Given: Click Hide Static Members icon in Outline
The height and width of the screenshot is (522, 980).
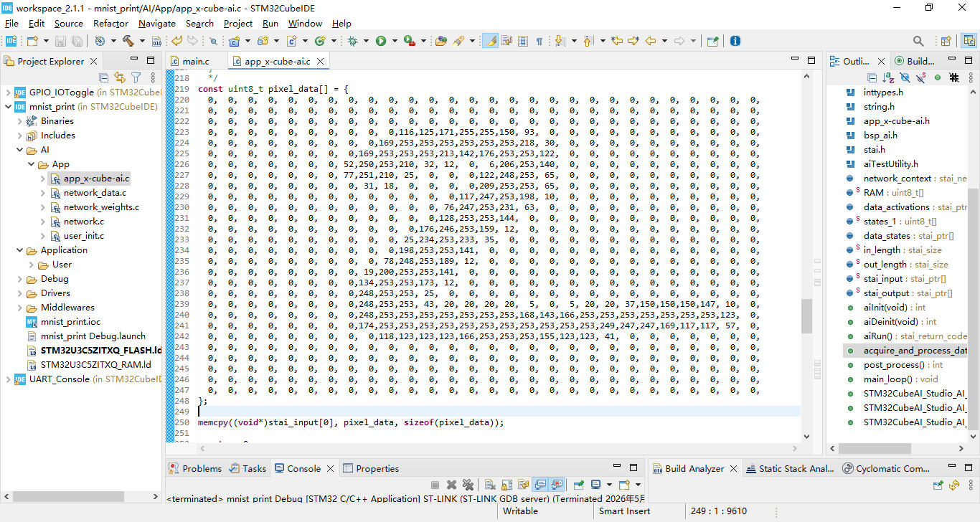Looking at the screenshot, I should point(921,77).
